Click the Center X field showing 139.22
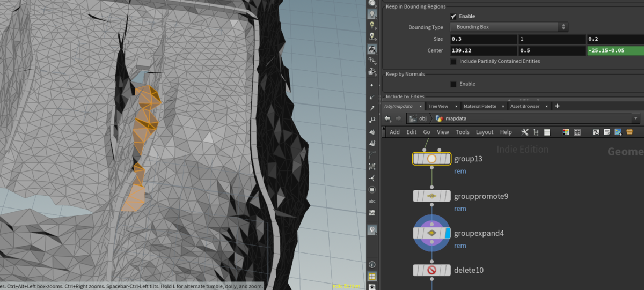The image size is (644, 290). (x=483, y=50)
